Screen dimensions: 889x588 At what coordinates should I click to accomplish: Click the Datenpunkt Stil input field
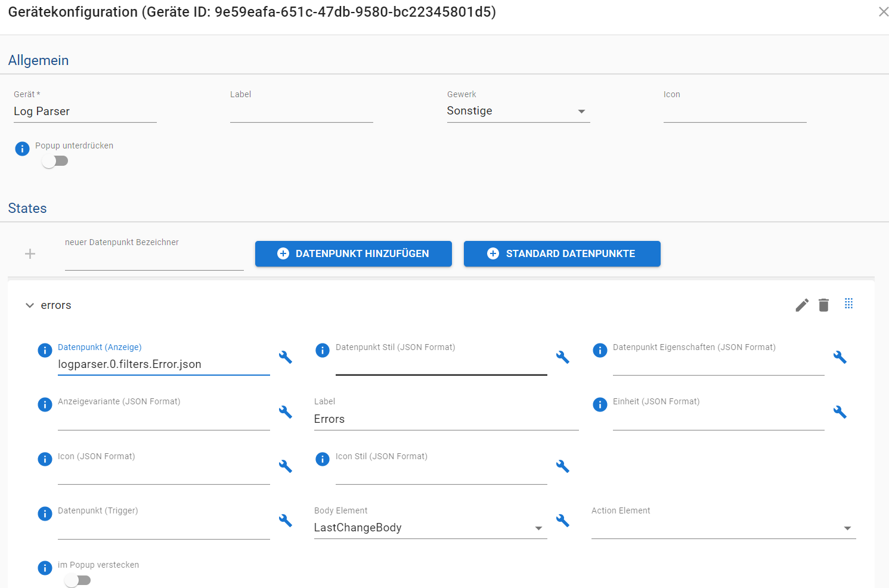tap(441, 364)
